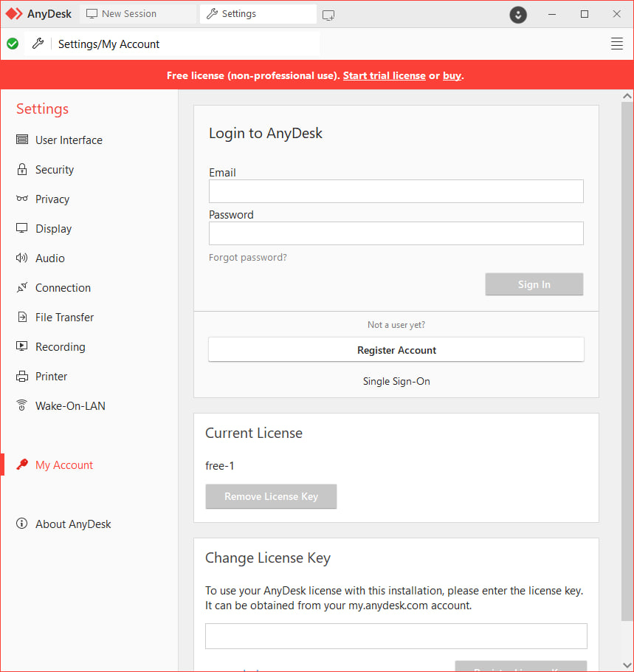634x672 pixels.
Task: Focus the Email input field
Action: point(396,191)
